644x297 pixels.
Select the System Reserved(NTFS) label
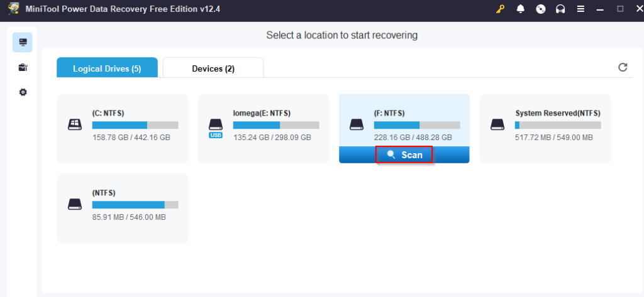[x=558, y=113]
